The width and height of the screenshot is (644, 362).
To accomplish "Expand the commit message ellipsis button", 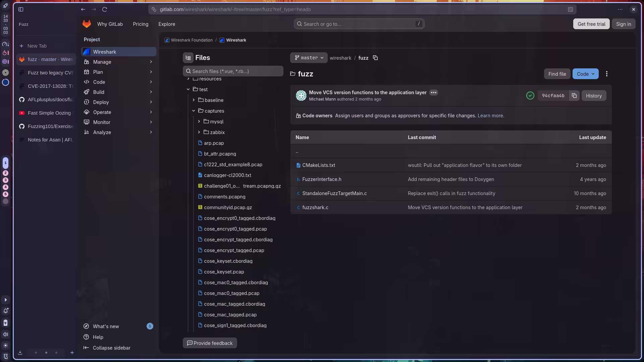I will pos(433,93).
